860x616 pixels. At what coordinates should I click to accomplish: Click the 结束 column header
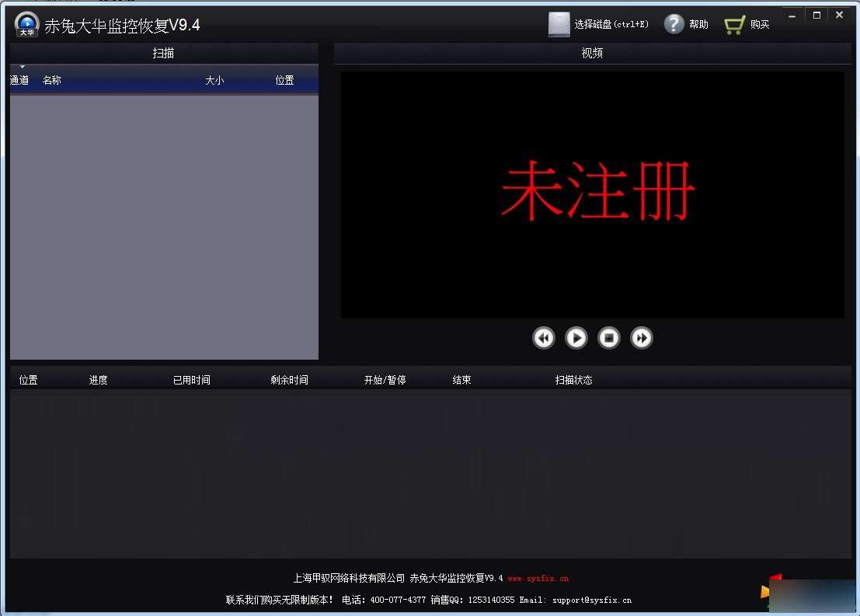point(461,380)
